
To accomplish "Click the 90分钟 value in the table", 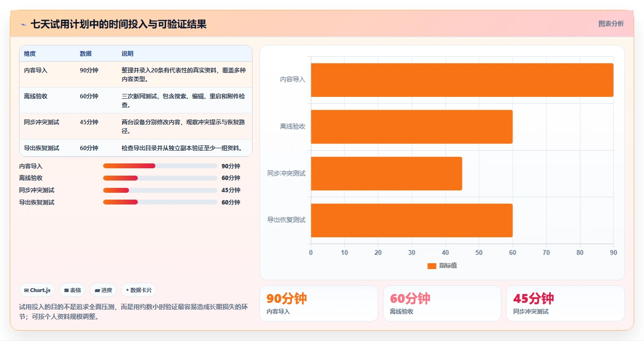I will click(x=89, y=70).
